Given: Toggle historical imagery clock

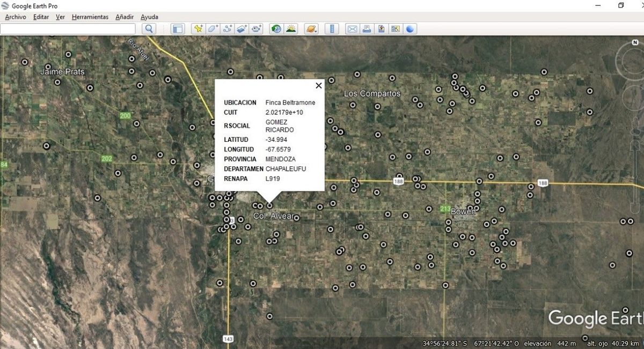Looking at the screenshot, I should coord(276,29).
